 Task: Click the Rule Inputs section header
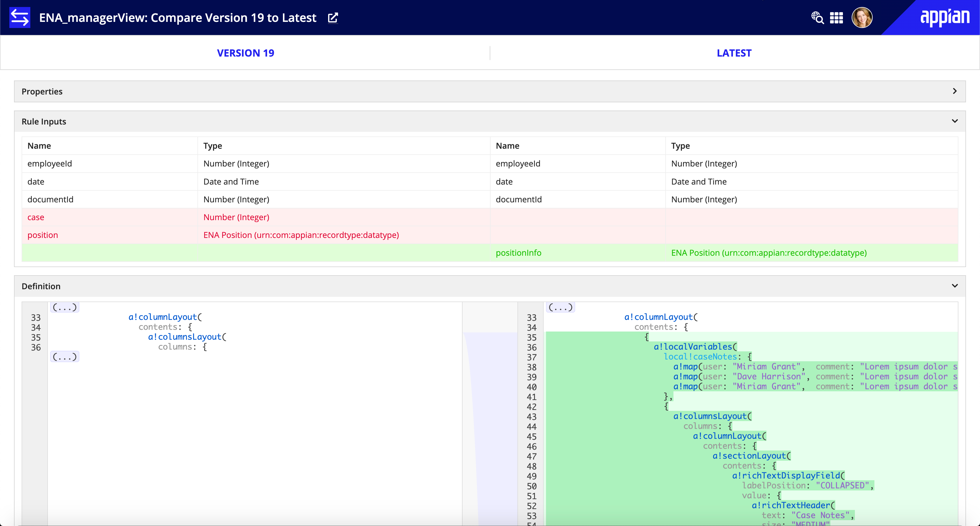pyautogui.click(x=490, y=121)
